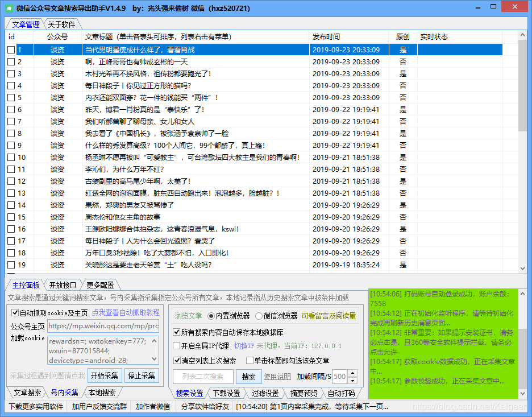532x417 pixels.
Task: Click the green WeChat app icon in title bar
Action: pyautogui.click(x=9, y=8)
